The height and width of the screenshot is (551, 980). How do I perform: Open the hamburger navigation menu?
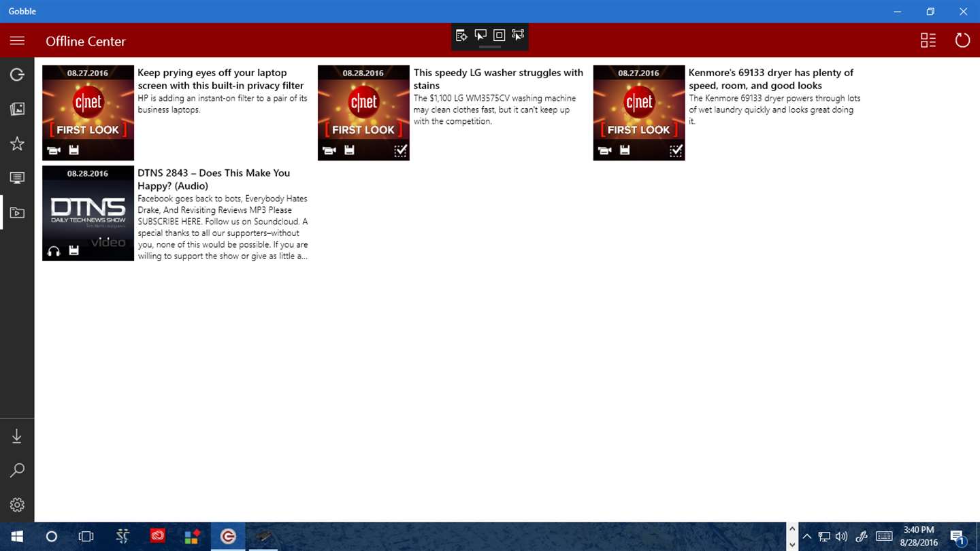(x=17, y=41)
